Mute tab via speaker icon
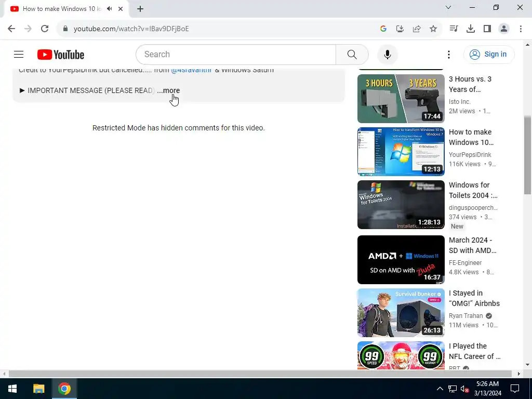The width and height of the screenshot is (532, 399). click(109, 9)
